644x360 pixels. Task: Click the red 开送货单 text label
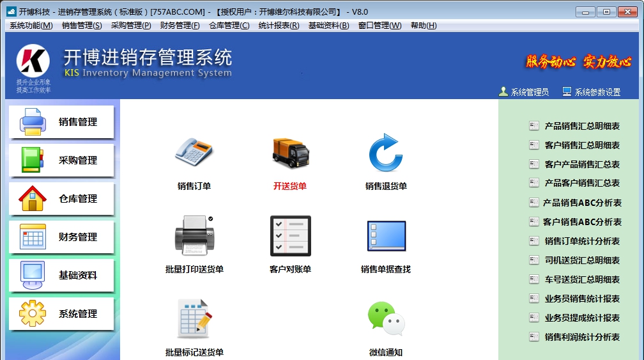[x=290, y=186]
